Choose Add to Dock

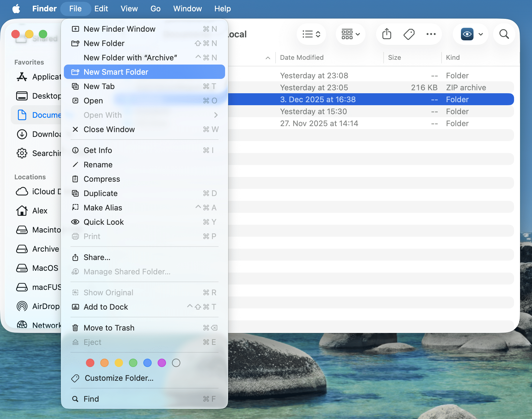coord(144,307)
